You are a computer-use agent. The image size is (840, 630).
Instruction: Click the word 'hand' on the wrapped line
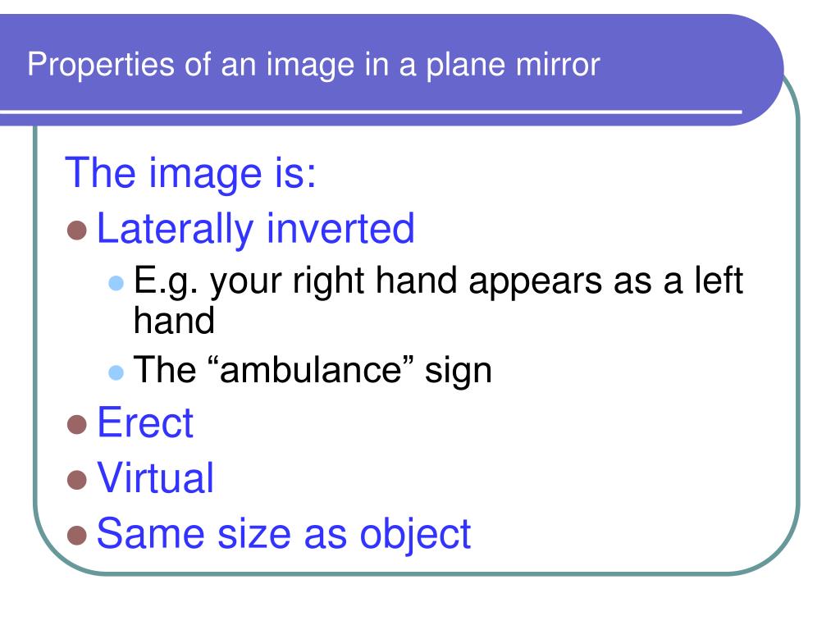pyautogui.click(x=174, y=321)
